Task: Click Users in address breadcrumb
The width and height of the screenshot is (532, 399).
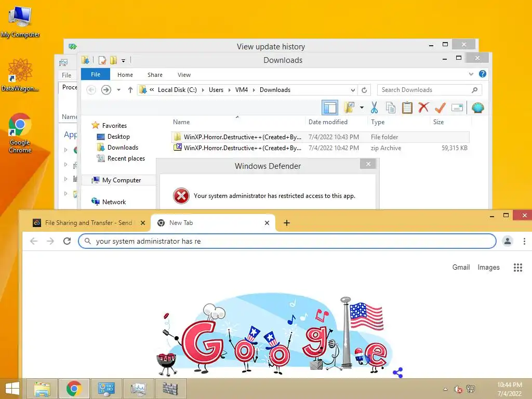Action: coord(216,90)
